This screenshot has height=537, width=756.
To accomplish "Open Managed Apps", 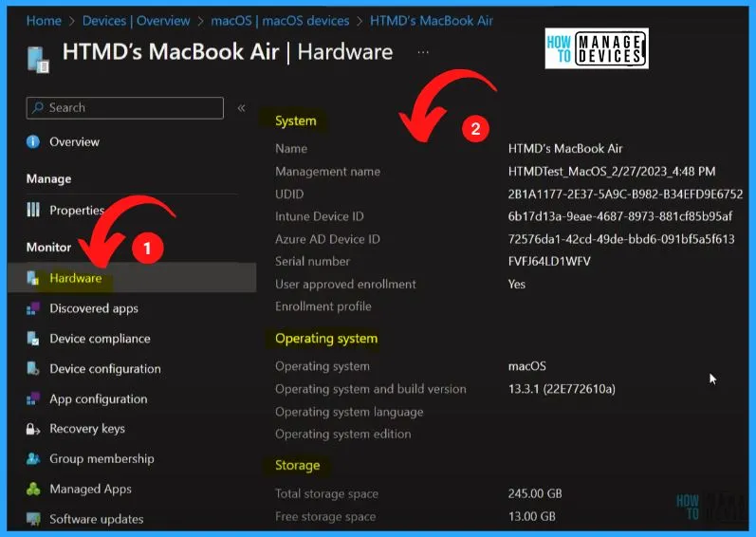I will point(91,489).
